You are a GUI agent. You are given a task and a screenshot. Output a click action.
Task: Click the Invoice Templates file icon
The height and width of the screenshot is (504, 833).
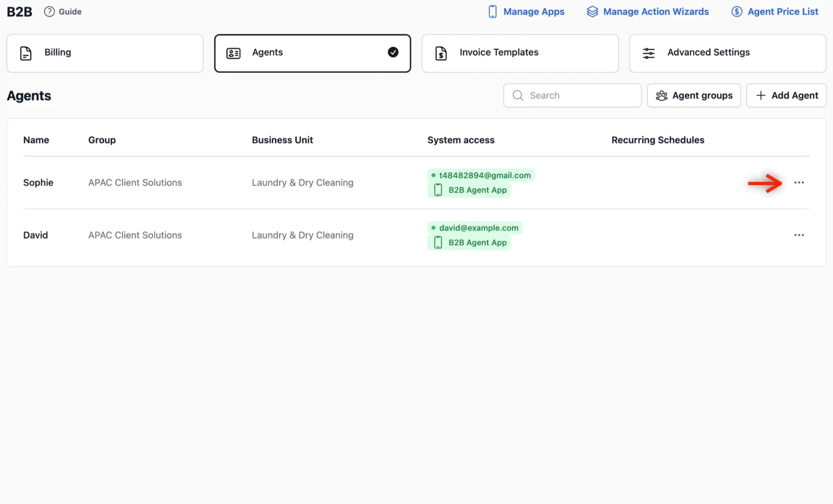pyautogui.click(x=441, y=53)
